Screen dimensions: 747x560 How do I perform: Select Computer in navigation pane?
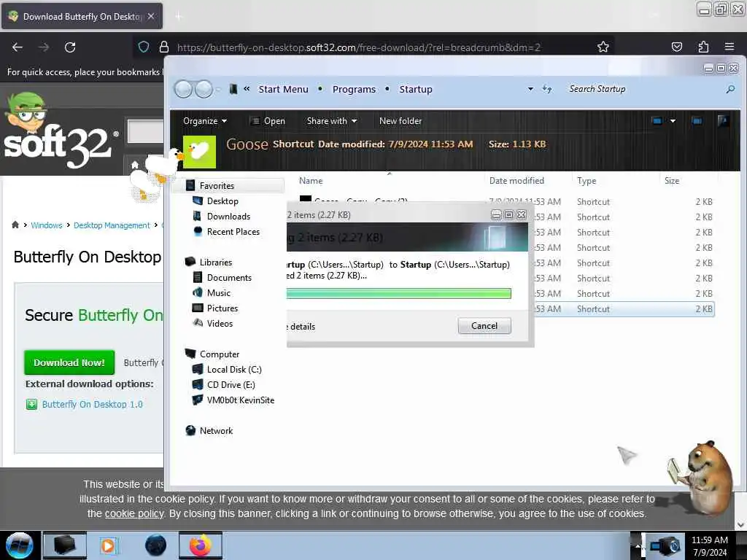(219, 354)
